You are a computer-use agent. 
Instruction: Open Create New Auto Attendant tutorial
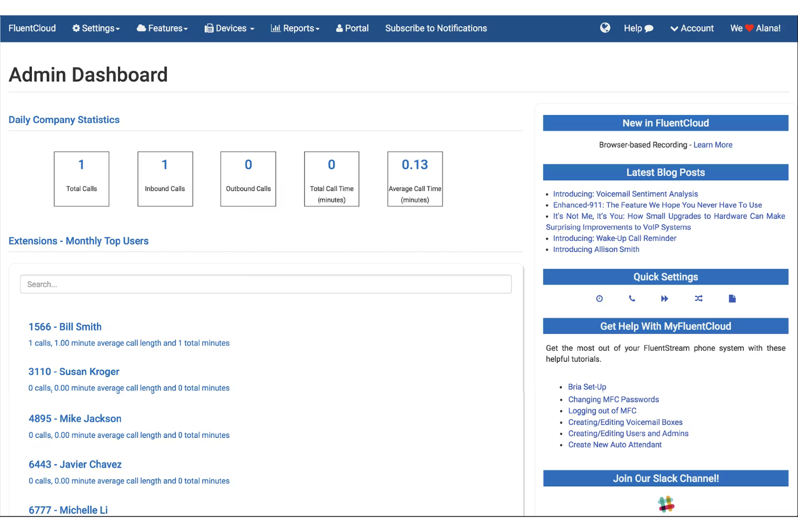(615, 445)
